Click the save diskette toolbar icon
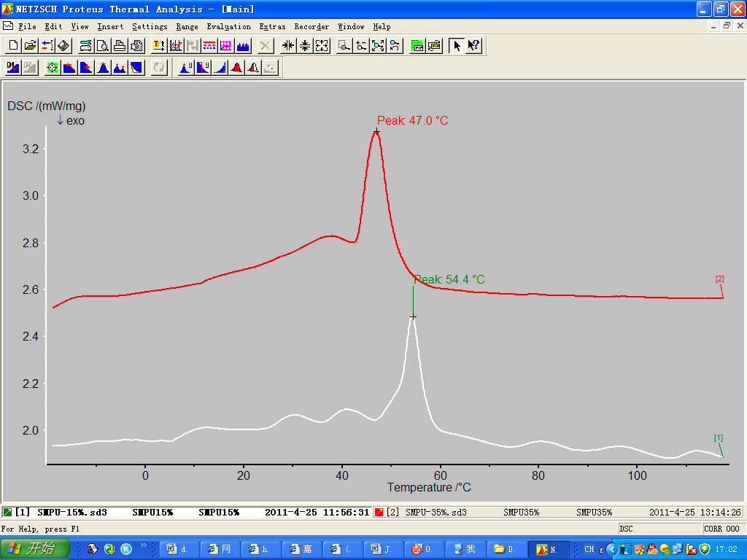This screenshot has height=560, width=747. pyautogui.click(x=63, y=46)
